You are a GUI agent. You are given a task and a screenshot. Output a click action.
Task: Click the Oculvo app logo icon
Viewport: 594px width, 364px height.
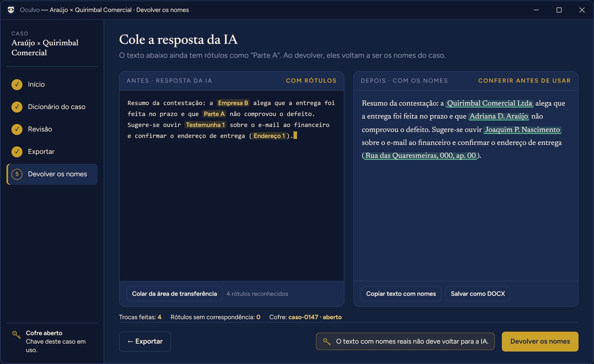[x=11, y=10]
